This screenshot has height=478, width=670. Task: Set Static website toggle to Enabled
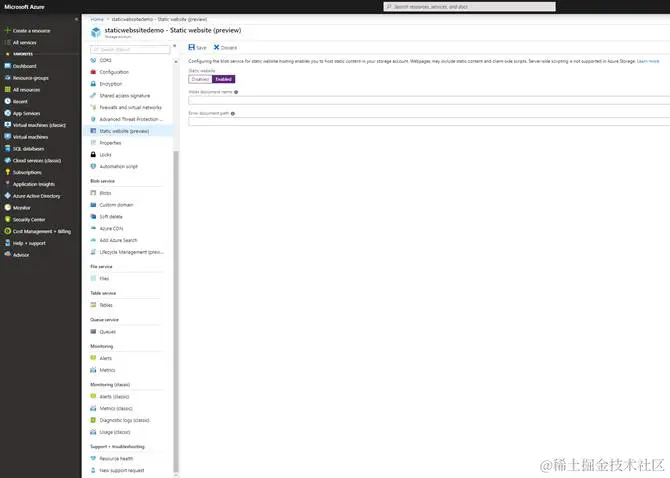223,79
